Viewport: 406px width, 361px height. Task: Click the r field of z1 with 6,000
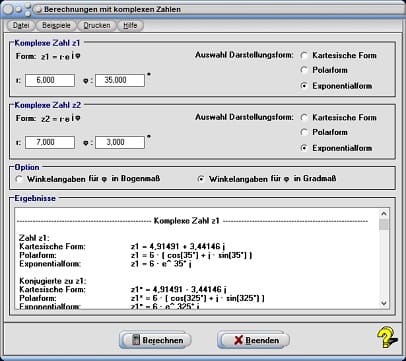pos(50,80)
